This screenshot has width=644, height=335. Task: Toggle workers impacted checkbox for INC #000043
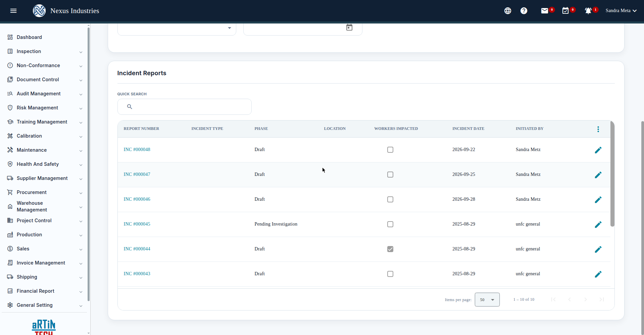[x=390, y=274]
